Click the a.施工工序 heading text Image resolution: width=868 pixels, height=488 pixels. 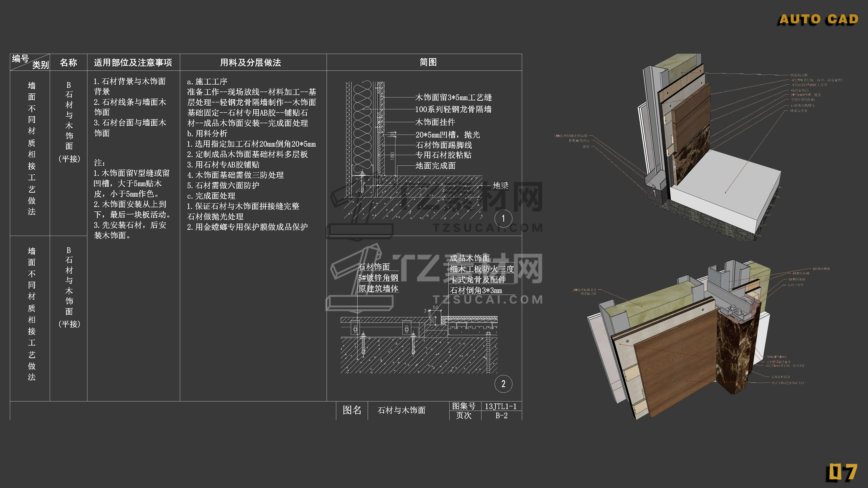click(207, 82)
